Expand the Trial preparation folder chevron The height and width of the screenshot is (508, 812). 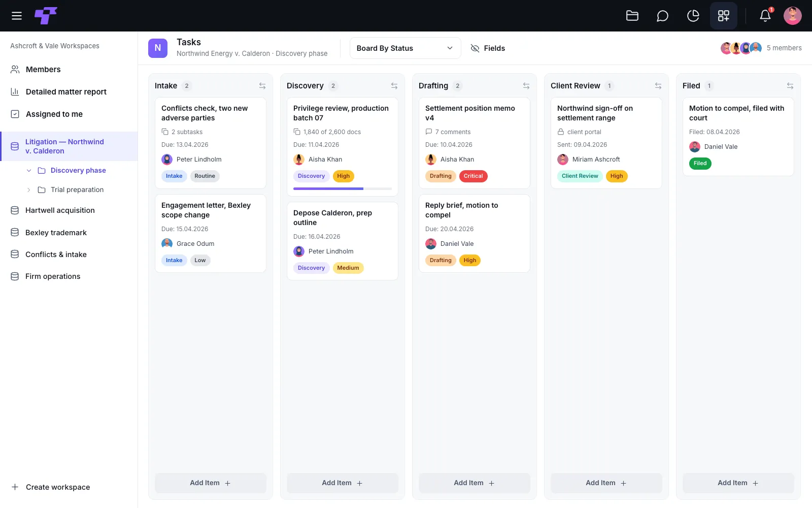(29, 190)
